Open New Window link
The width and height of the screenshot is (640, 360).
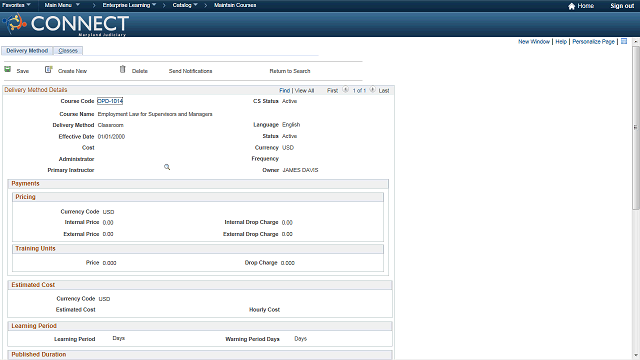[x=534, y=42]
